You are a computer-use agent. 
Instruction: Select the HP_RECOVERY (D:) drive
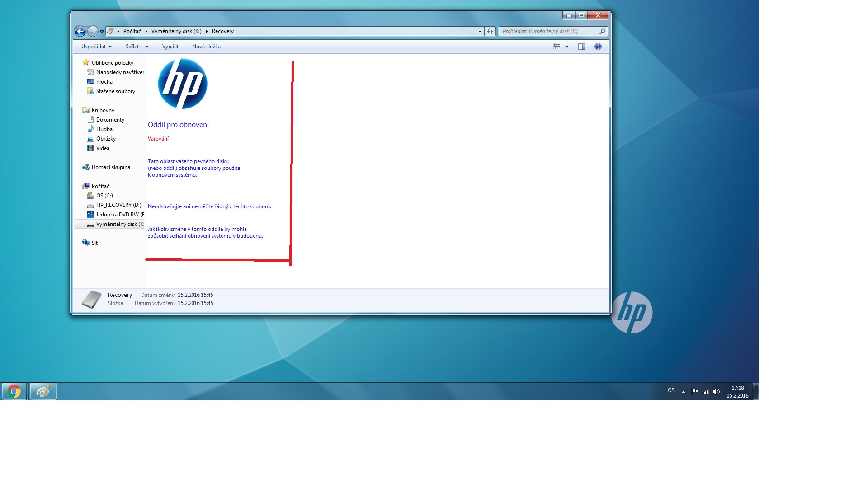[118, 205]
